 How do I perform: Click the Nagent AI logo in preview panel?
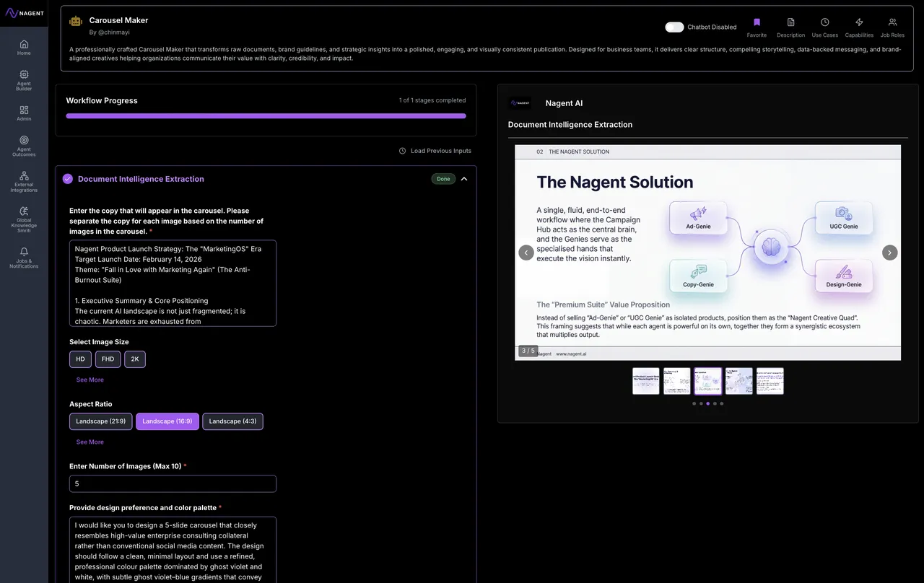point(520,103)
